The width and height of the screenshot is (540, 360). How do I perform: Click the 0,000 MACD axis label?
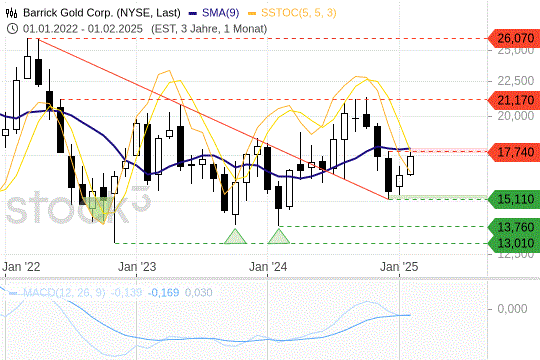point(512,309)
